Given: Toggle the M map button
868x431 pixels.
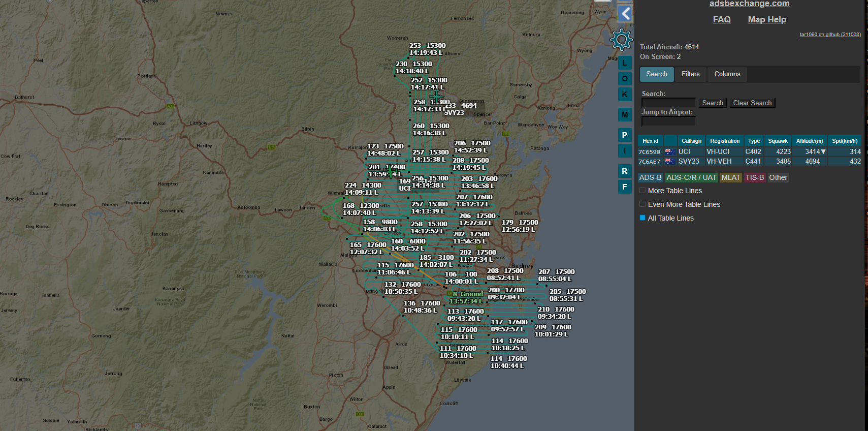Looking at the screenshot, I should pyautogui.click(x=625, y=115).
